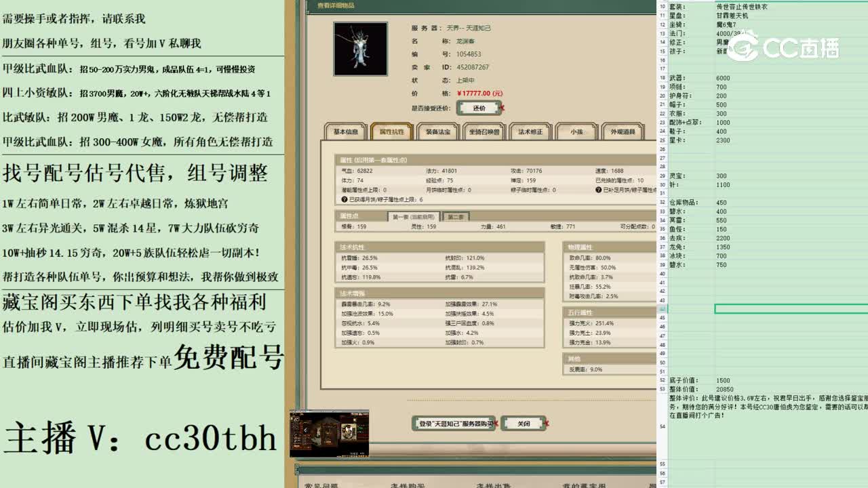Image resolution: width=868 pixels, height=488 pixels.
Task: Click the 气血: 62822 value
Action: [x=357, y=171]
